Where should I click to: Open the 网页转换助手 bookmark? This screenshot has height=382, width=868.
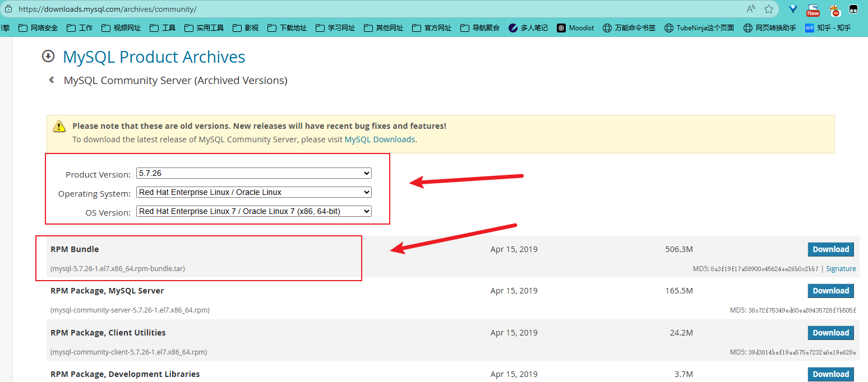(770, 27)
